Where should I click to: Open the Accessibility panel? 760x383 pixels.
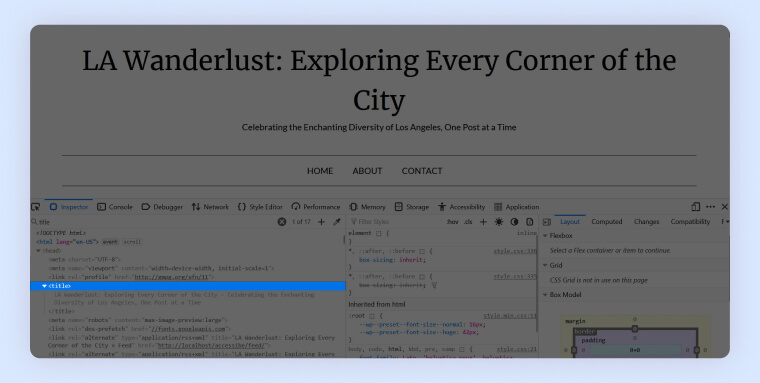pyautogui.click(x=461, y=207)
